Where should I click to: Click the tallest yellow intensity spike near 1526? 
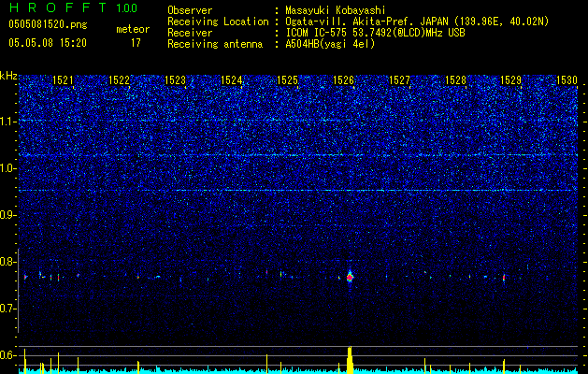350,360
